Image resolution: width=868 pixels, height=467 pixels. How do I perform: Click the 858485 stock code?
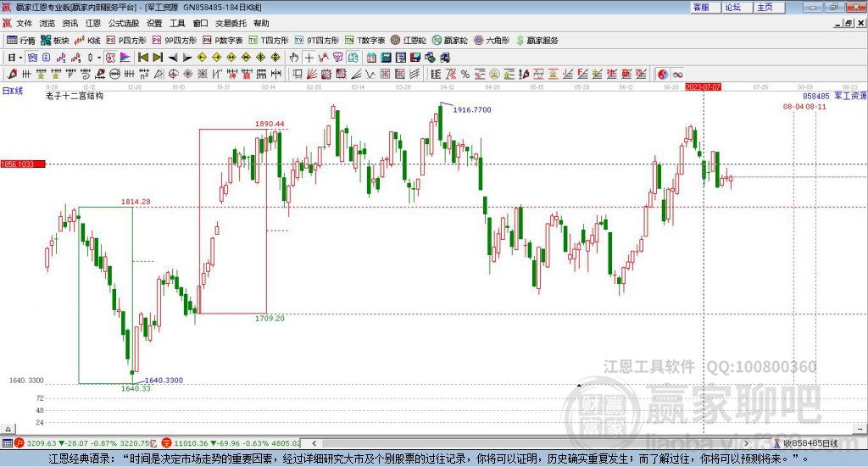click(x=816, y=97)
